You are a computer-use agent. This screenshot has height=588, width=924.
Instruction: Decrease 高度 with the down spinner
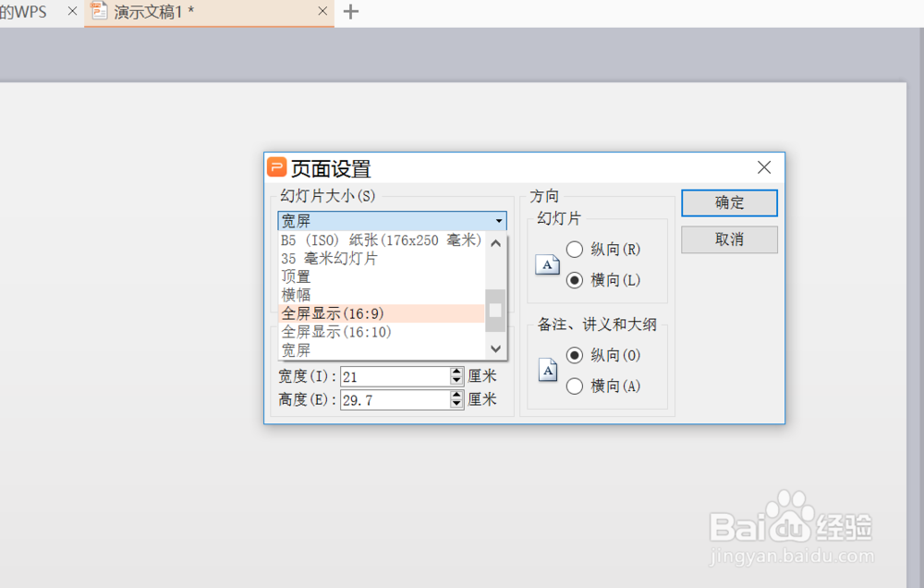tap(456, 405)
